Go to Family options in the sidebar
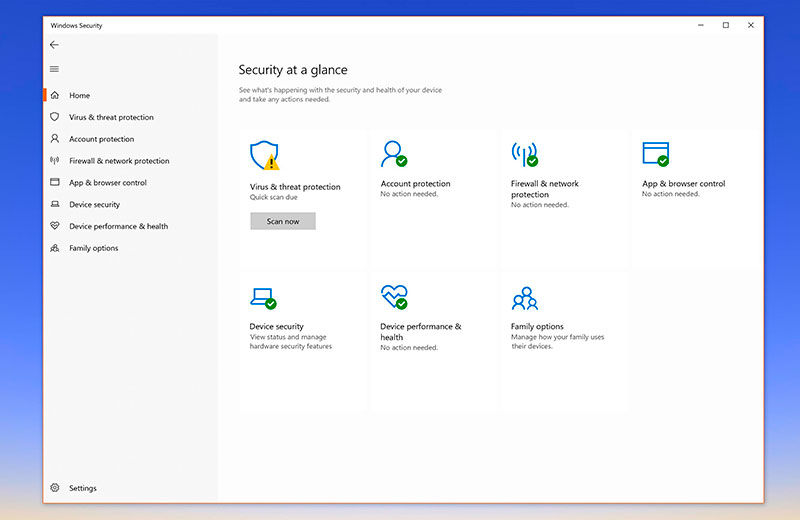The image size is (800, 520). point(93,248)
